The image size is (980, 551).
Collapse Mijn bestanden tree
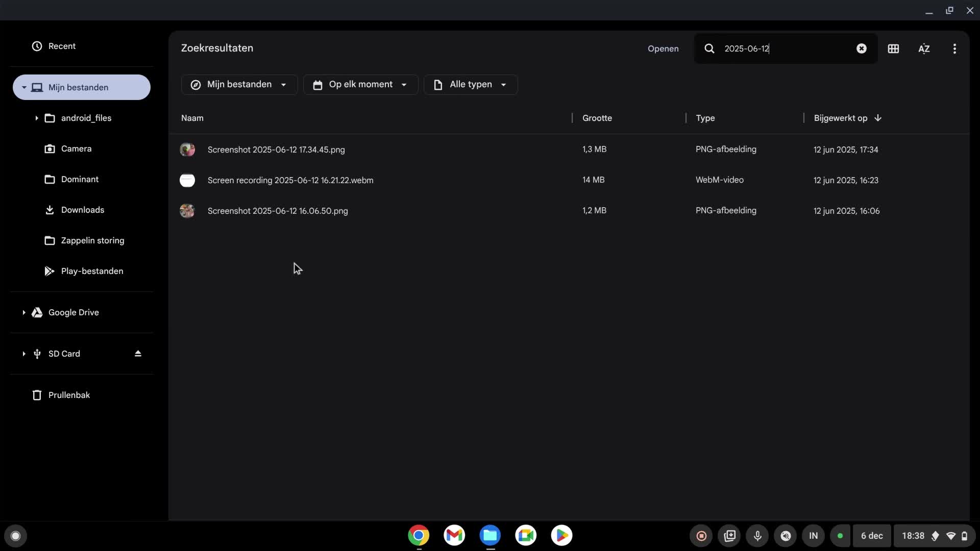23,87
